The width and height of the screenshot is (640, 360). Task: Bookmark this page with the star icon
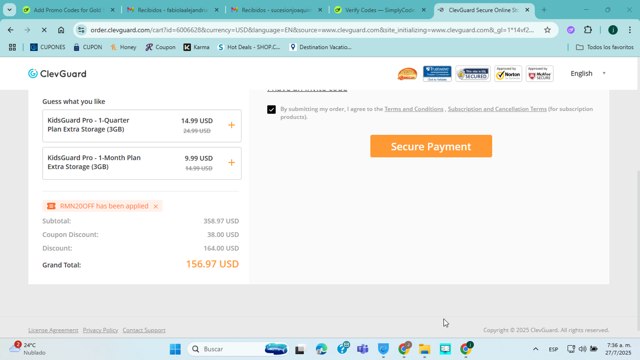coord(547,30)
